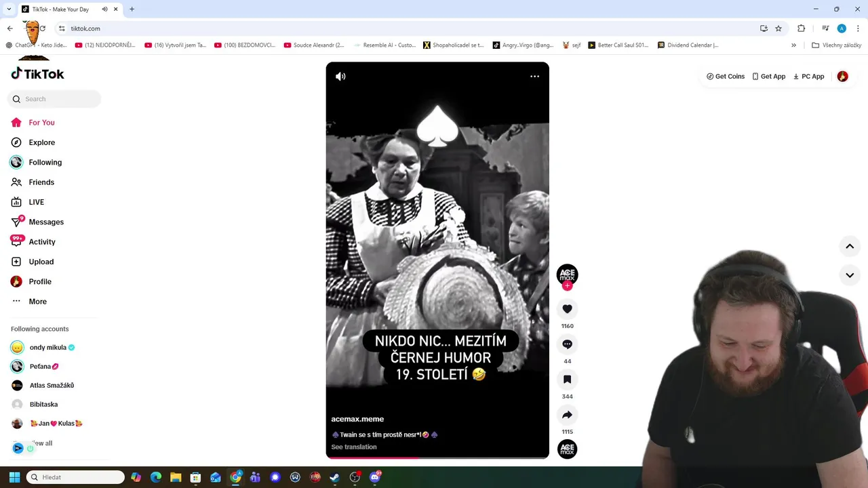Open the Dividend Calendar bookmark
Image resolution: width=868 pixels, height=488 pixels.
point(688,45)
